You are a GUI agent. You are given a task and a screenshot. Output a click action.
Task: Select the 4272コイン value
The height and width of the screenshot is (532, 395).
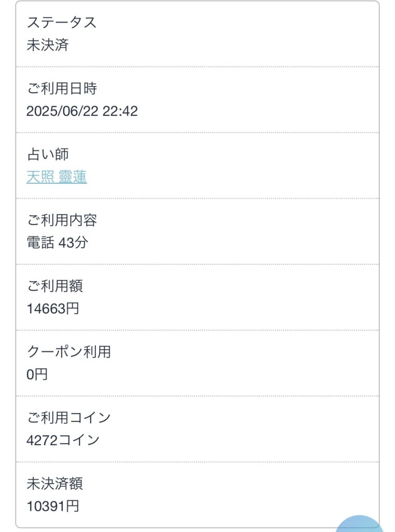pyautogui.click(x=63, y=440)
